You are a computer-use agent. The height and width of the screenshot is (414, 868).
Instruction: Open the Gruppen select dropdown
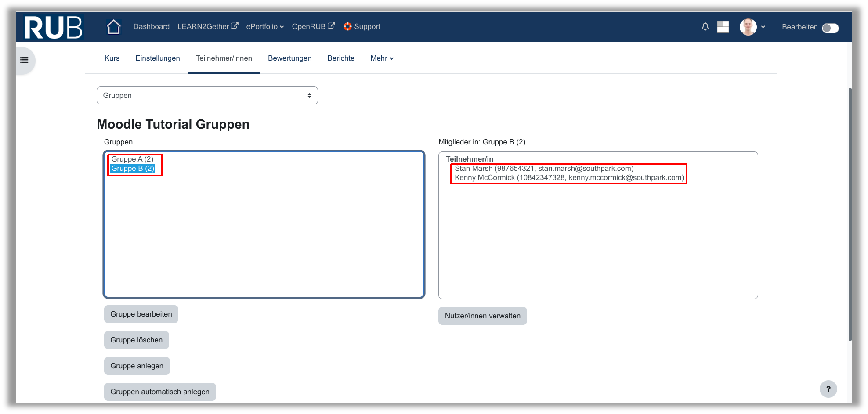tap(207, 96)
